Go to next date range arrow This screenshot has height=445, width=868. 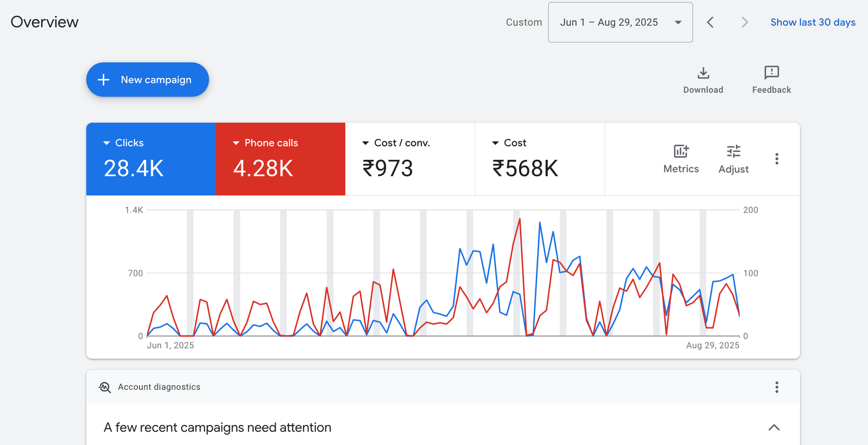click(744, 22)
